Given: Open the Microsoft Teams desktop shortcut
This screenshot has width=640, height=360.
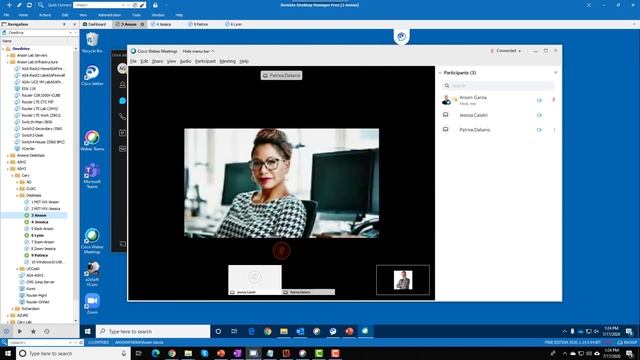Looking at the screenshot, I should pyautogui.click(x=92, y=176).
